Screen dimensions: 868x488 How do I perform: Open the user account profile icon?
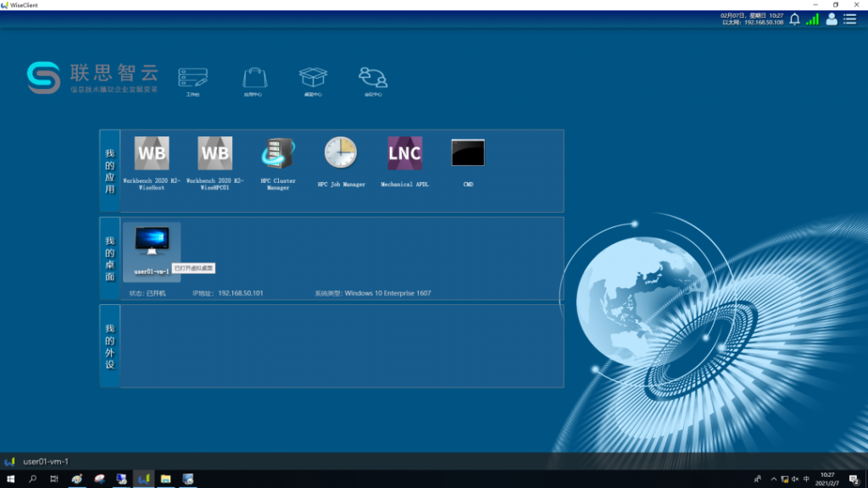832,19
